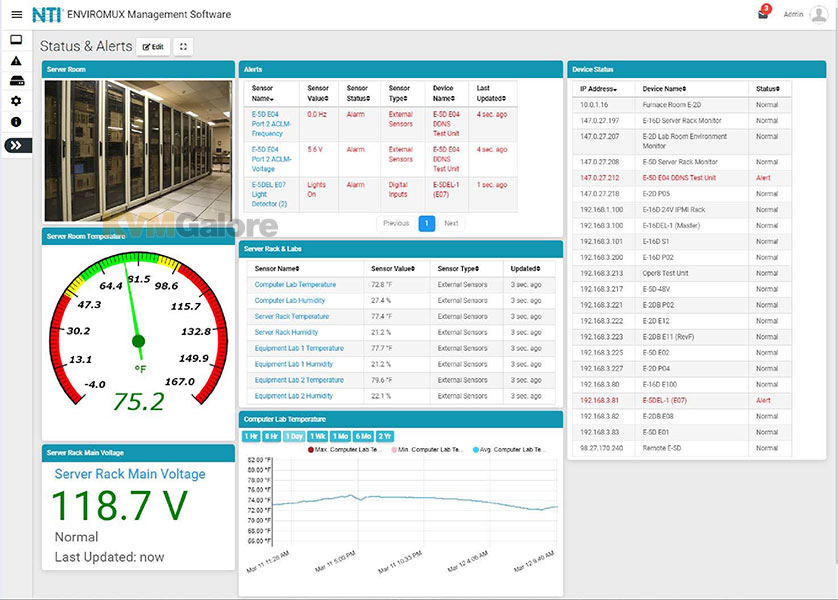
Task: Open Server Rack Temperature sensor link
Action: tap(292, 317)
